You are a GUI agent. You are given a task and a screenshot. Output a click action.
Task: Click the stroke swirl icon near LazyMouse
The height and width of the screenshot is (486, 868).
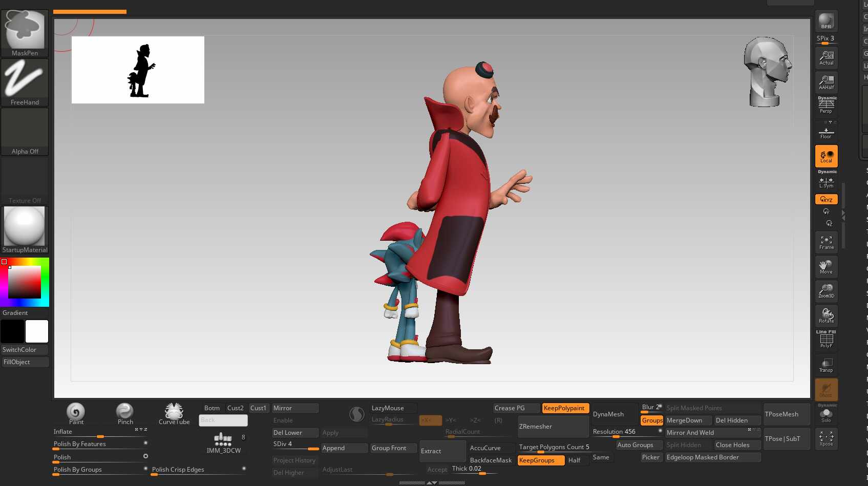[x=357, y=414]
